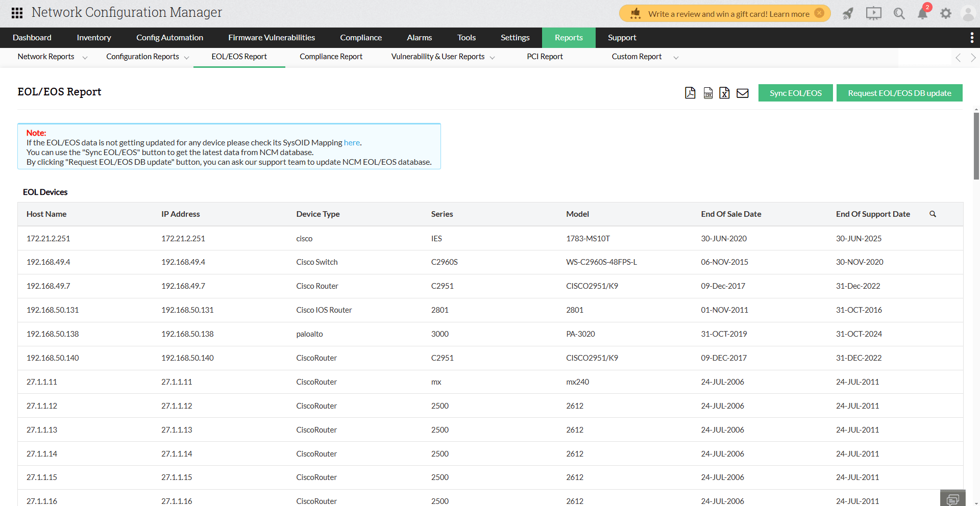The height and width of the screenshot is (506, 980).
Task: Open the Firmware Vulnerabilities menu
Action: tap(272, 37)
